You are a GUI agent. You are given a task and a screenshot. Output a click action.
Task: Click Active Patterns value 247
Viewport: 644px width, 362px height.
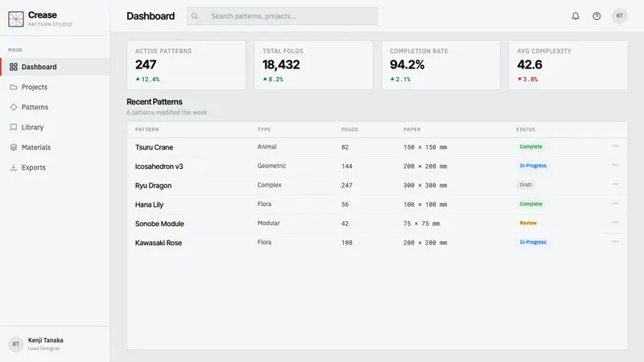point(146,64)
